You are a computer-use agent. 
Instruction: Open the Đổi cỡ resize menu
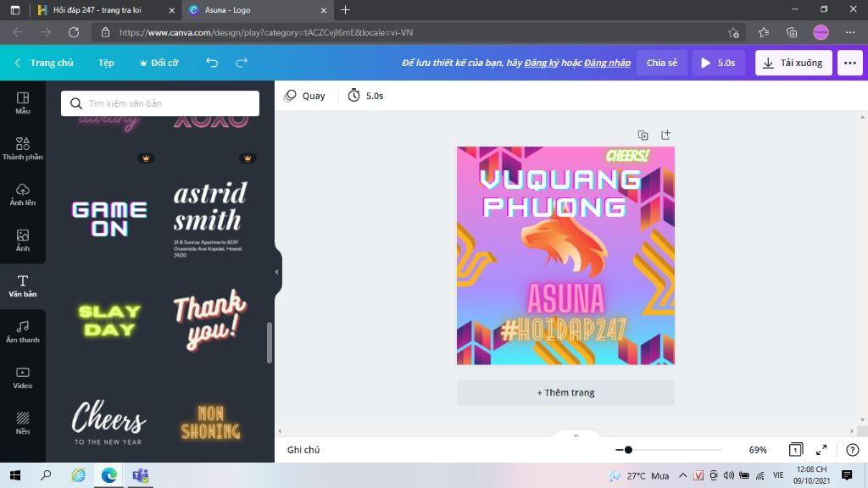pos(159,63)
